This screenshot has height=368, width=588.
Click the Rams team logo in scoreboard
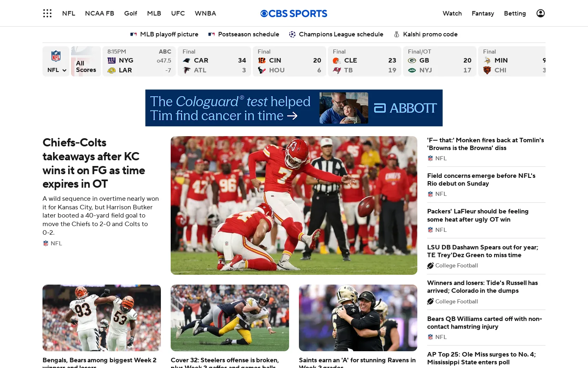pyautogui.click(x=111, y=70)
